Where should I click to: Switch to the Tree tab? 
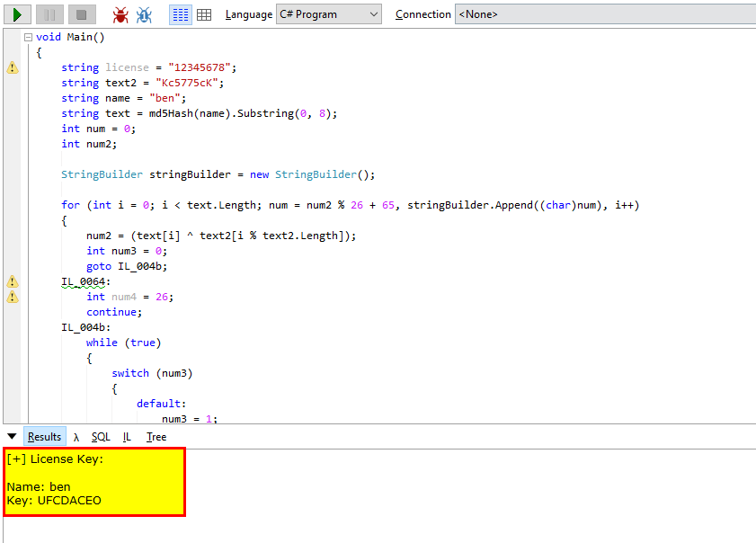156,437
